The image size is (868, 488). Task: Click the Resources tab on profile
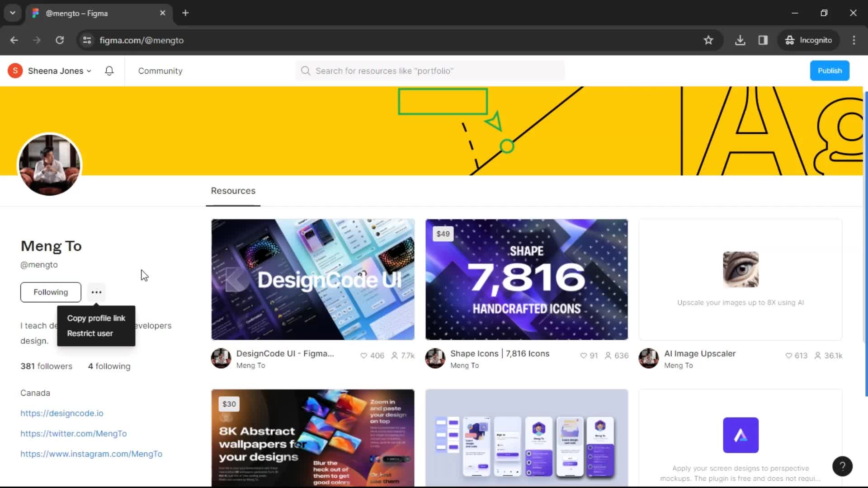point(233,191)
